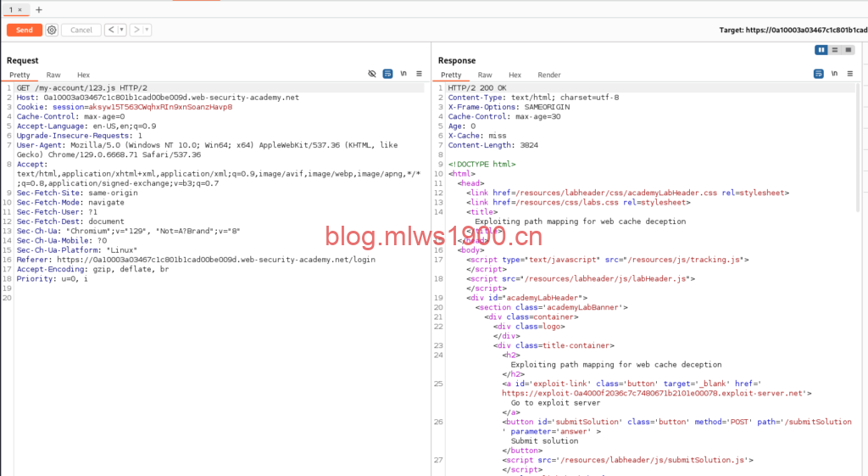
Task: Click the Request panel heading
Action: pos(23,60)
